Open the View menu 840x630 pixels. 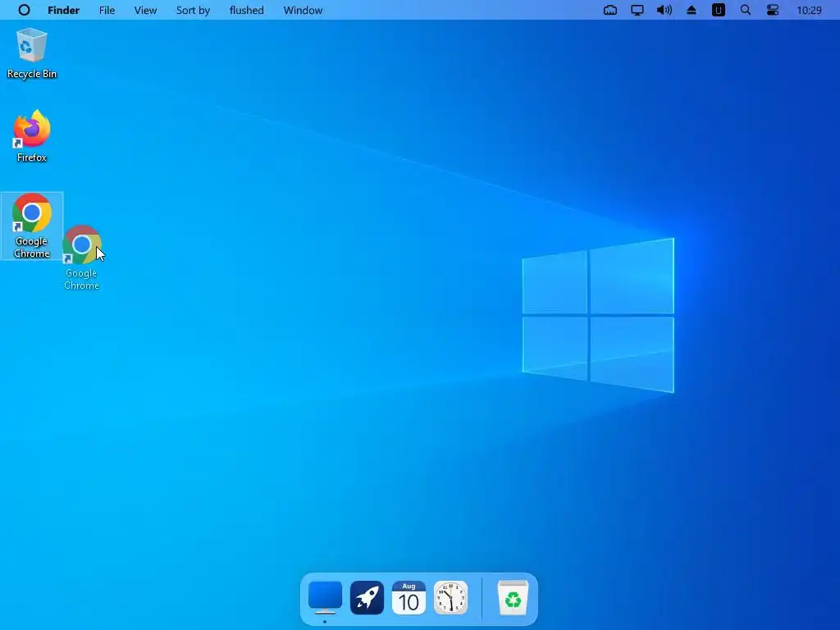pos(145,10)
